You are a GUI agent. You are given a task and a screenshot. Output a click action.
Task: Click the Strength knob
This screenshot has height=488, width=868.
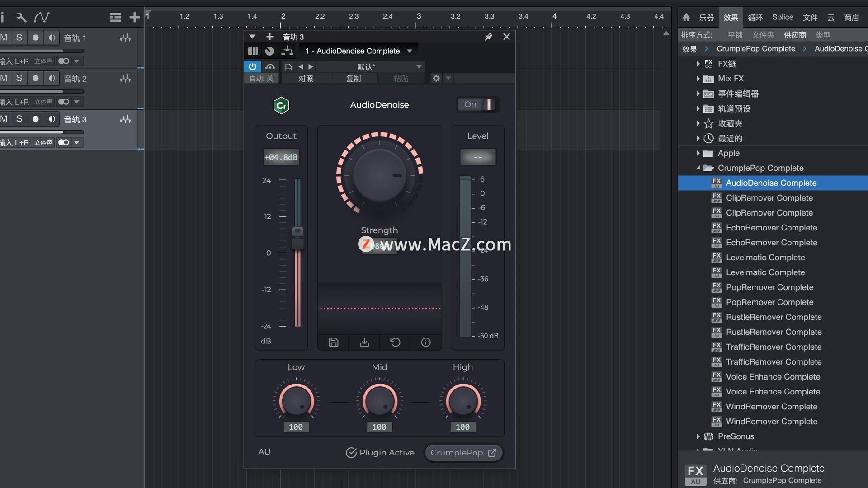click(x=379, y=175)
